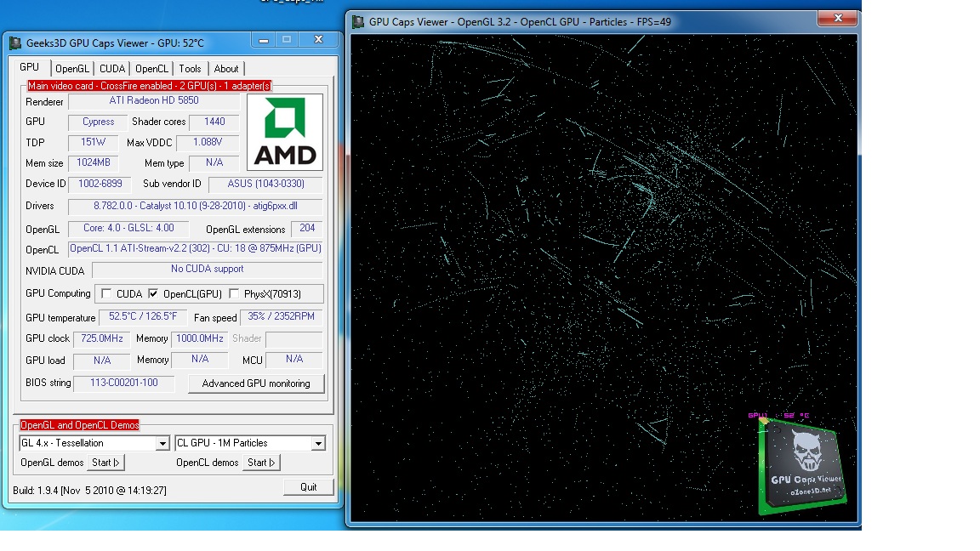
Task: Click Memory clock value 1000.0MHz
Action: 199,338
